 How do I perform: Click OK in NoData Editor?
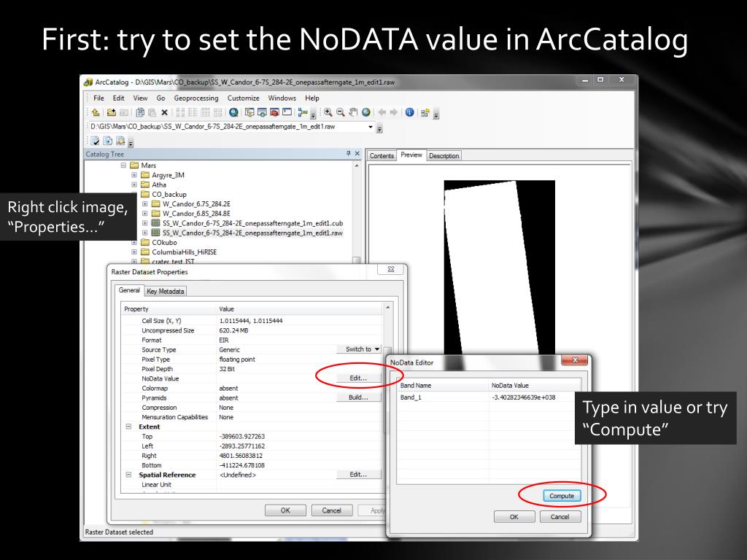point(514,517)
